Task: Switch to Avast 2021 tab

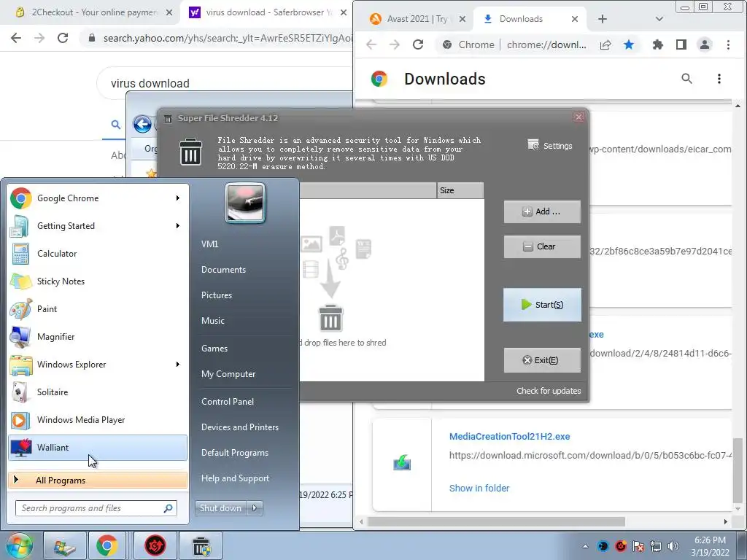Action: click(x=417, y=19)
